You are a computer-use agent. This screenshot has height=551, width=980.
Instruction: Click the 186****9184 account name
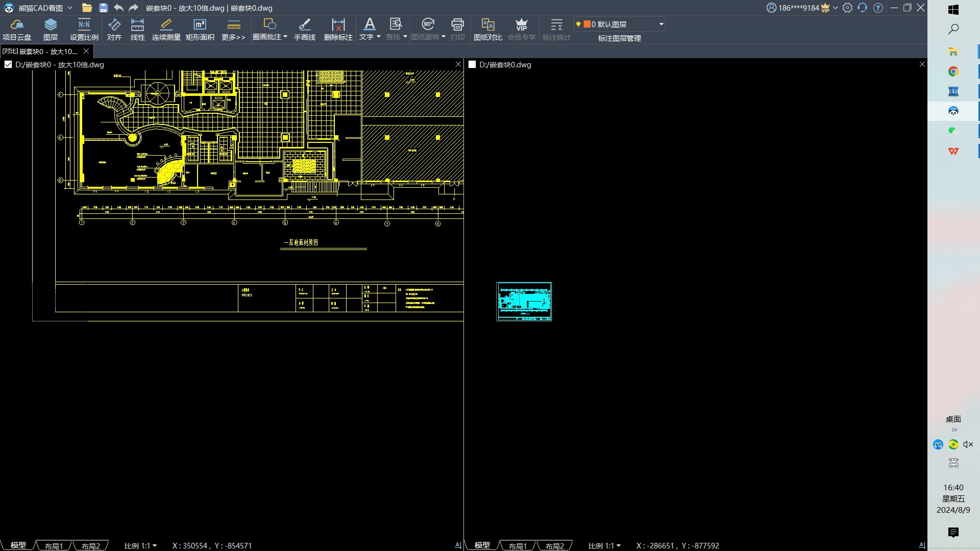click(799, 8)
